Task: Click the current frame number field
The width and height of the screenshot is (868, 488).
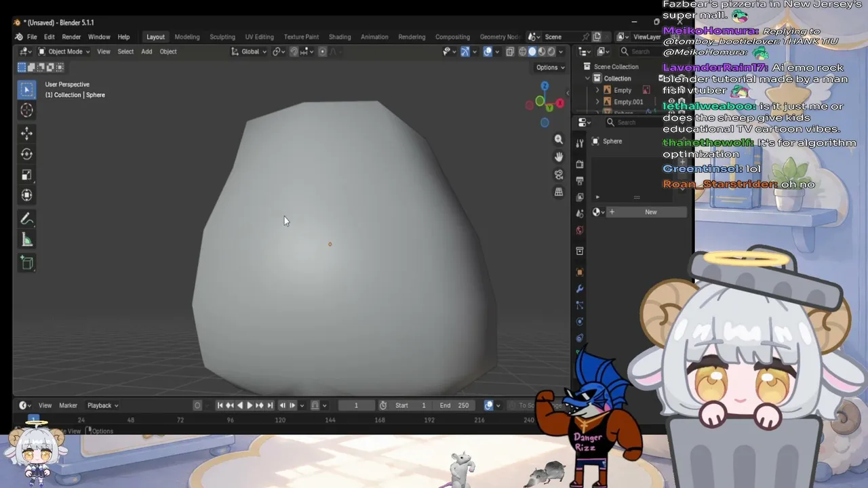Action: pos(356,405)
